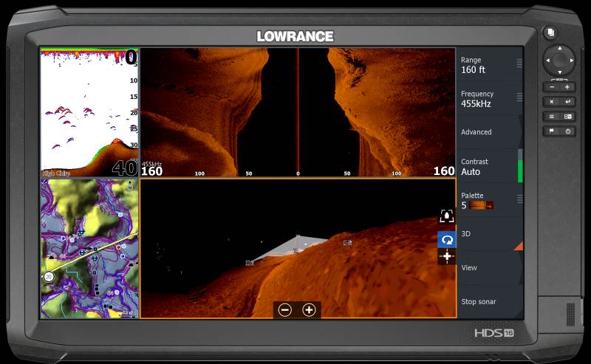Tap the 3D view zoom-out button

pyautogui.click(x=285, y=310)
